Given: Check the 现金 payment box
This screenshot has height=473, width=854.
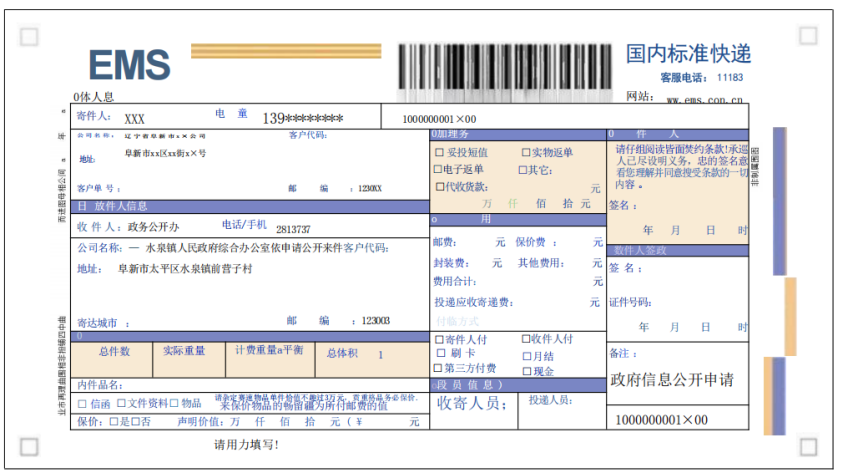Looking at the screenshot, I should coord(526,372).
